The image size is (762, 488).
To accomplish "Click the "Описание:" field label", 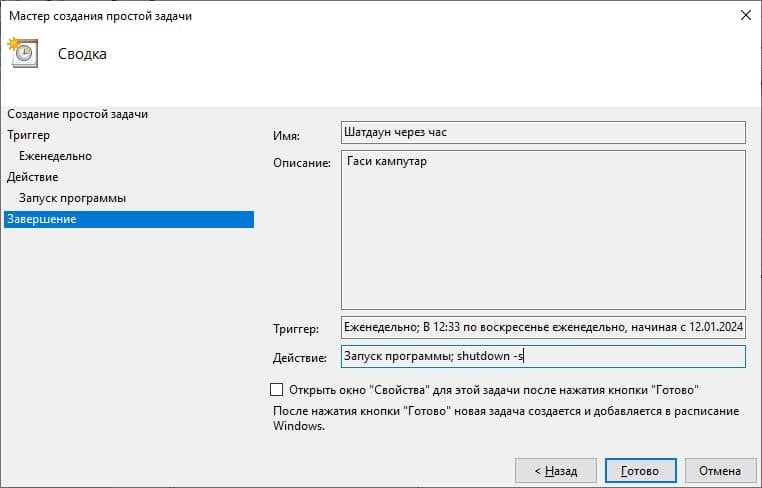I will pyautogui.click(x=302, y=163).
